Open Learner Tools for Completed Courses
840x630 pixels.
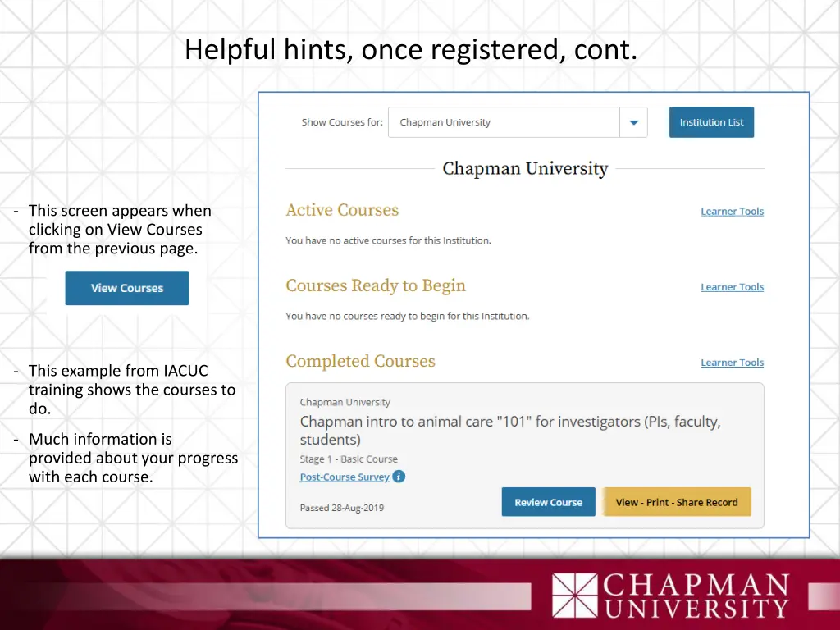[732, 363]
